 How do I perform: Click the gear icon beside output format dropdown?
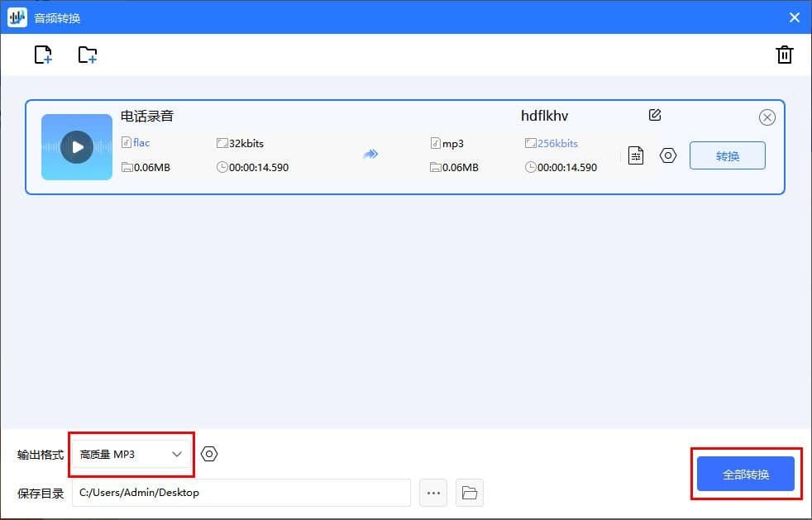point(209,453)
